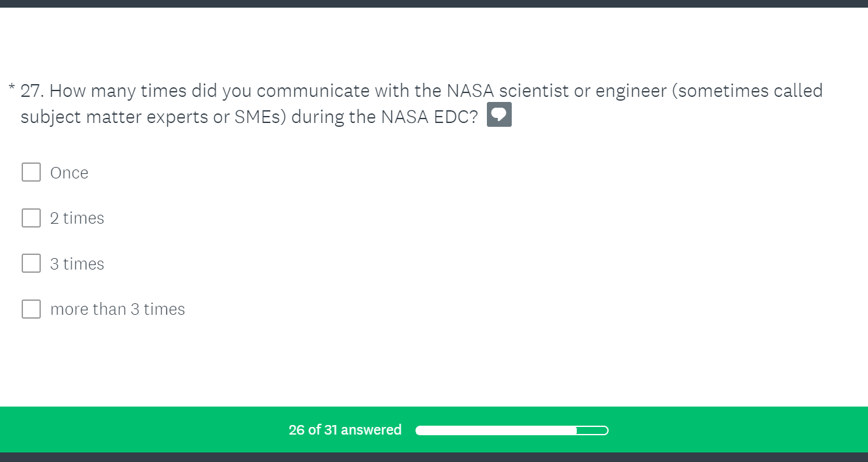Click the filled part of the progress bar
Screen dimensions: 868x462
tap(496, 431)
